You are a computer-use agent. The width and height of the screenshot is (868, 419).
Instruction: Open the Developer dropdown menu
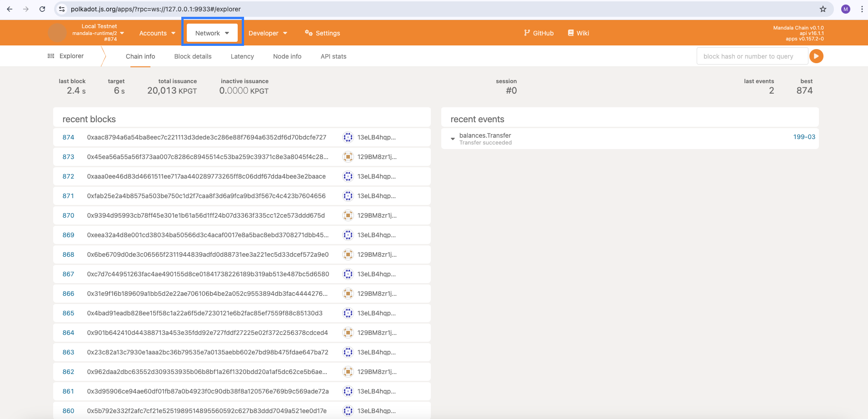(268, 33)
